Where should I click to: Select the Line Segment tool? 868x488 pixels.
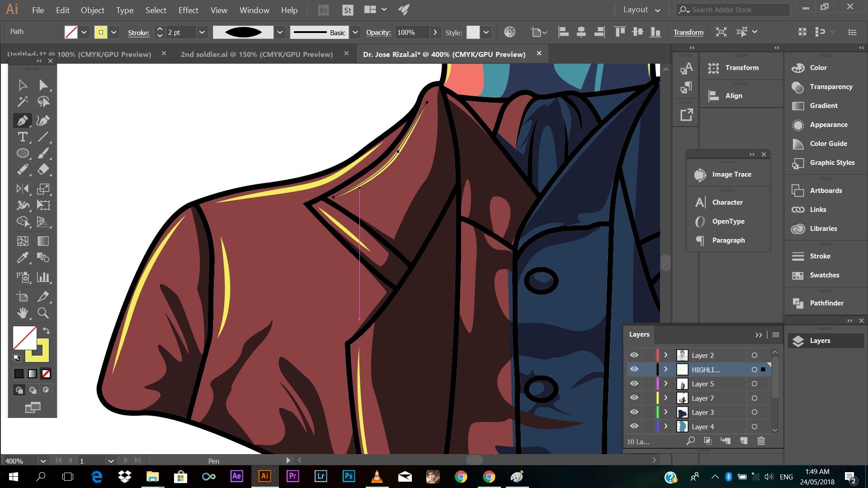[43, 137]
